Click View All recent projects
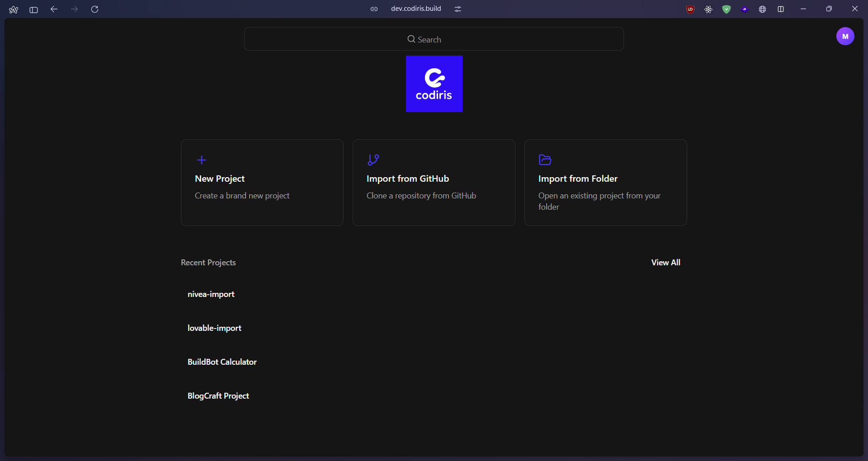Image resolution: width=868 pixels, height=461 pixels. pyautogui.click(x=665, y=263)
